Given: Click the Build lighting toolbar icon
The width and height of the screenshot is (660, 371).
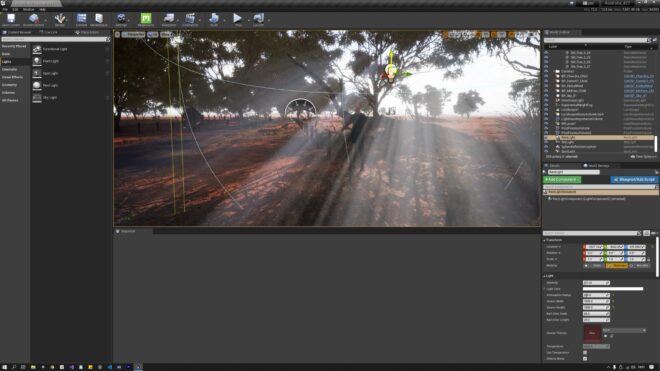Looking at the screenshot, I should [x=214, y=19].
